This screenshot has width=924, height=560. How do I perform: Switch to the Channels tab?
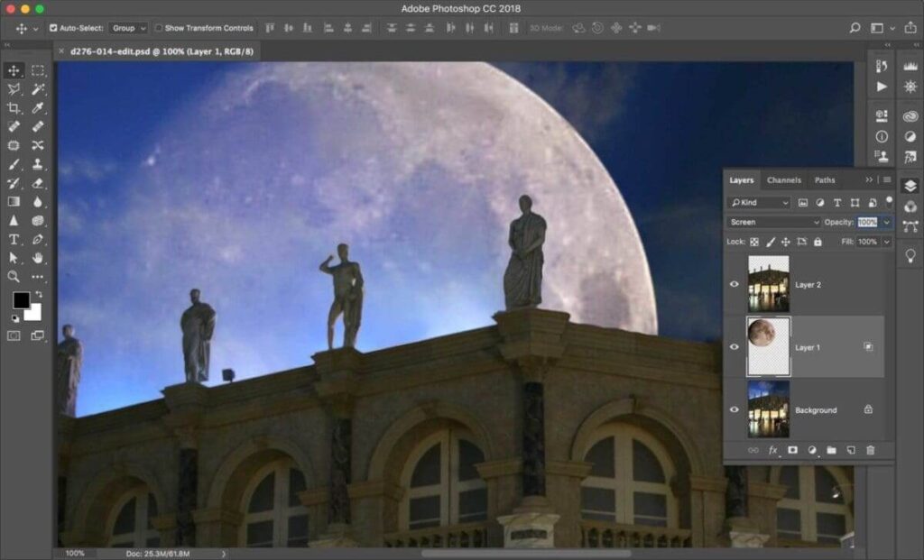pos(784,179)
